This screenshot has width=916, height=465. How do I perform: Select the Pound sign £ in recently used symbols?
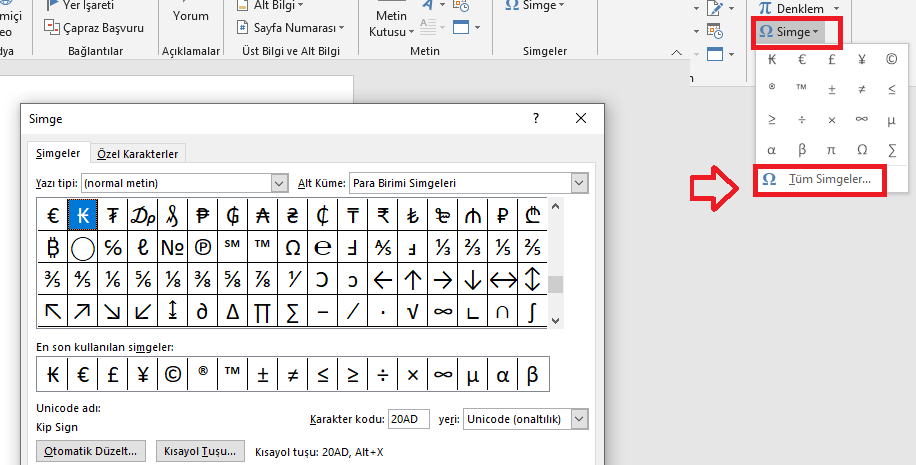coord(113,374)
